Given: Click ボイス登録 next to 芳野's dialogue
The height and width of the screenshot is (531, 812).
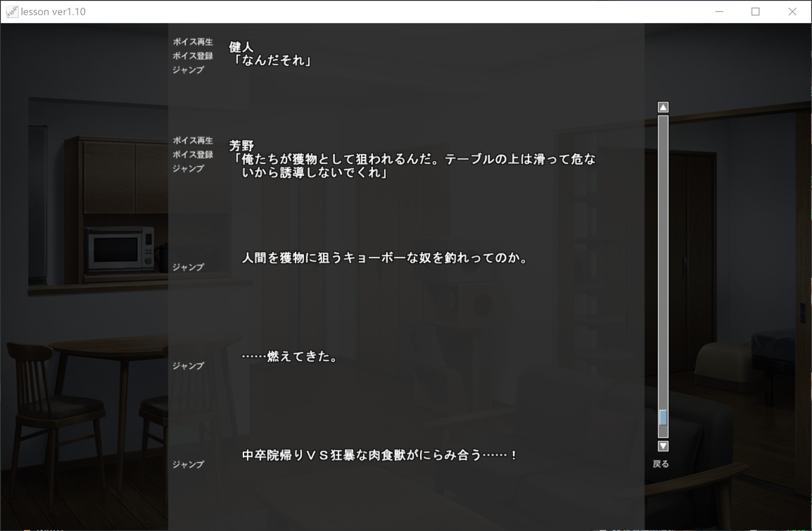Looking at the screenshot, I should (192, 155).
